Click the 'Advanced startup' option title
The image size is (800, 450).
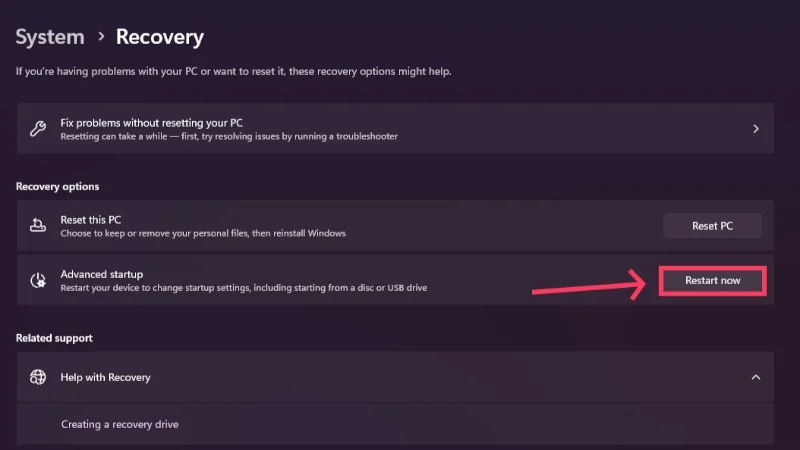point(102,274)
